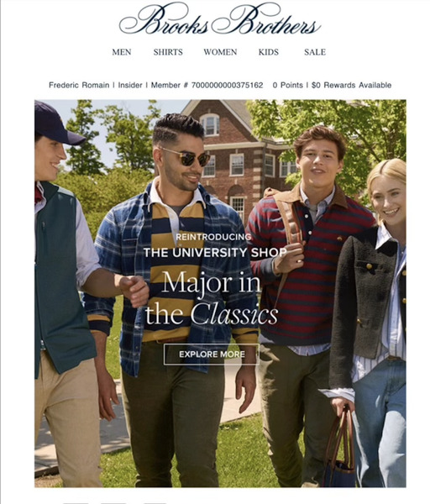Viewport: 430px width, 504px height.
Task: Open $0 Rewards Available link
Action: click(351, 85)
